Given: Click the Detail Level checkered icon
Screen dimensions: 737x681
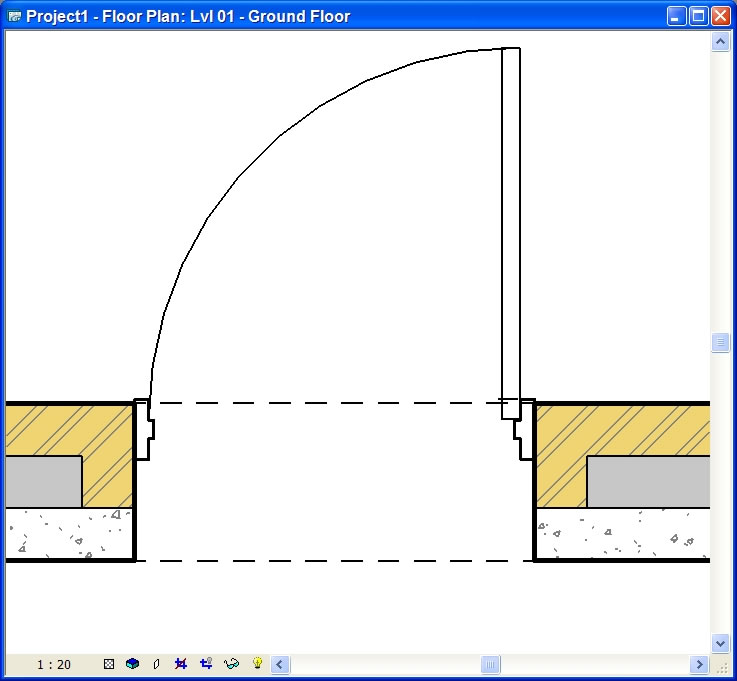Looking at the screenshot, I should (109, 664).
